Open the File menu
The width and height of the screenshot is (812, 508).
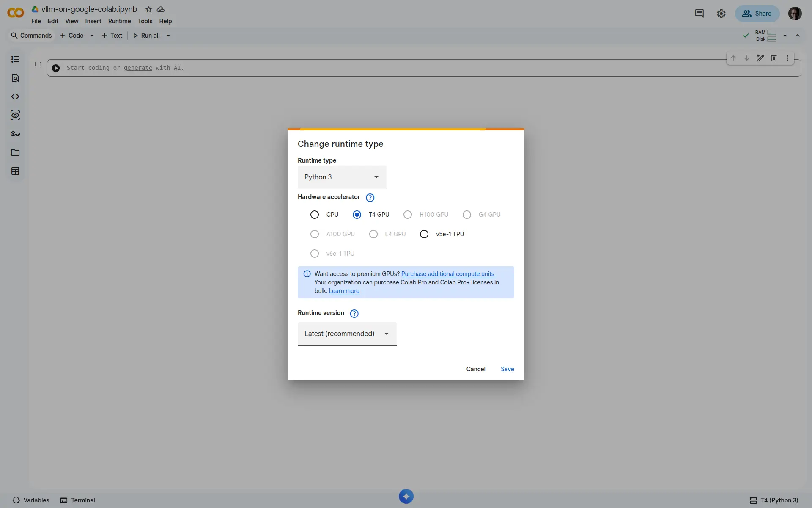point(36,21)
